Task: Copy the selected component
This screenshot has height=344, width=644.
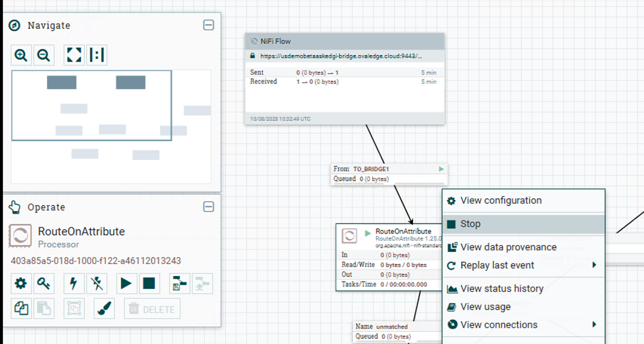Action: click(x=21, y=309)
